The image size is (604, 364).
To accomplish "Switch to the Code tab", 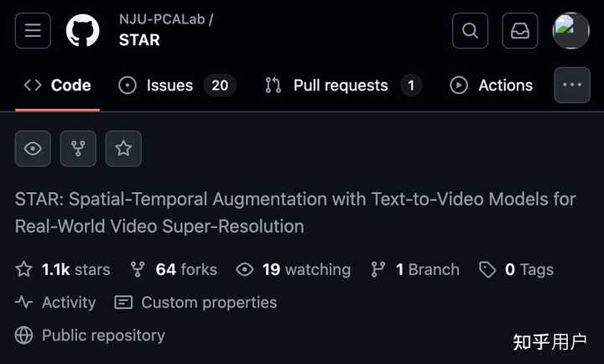I will [57, 85].
